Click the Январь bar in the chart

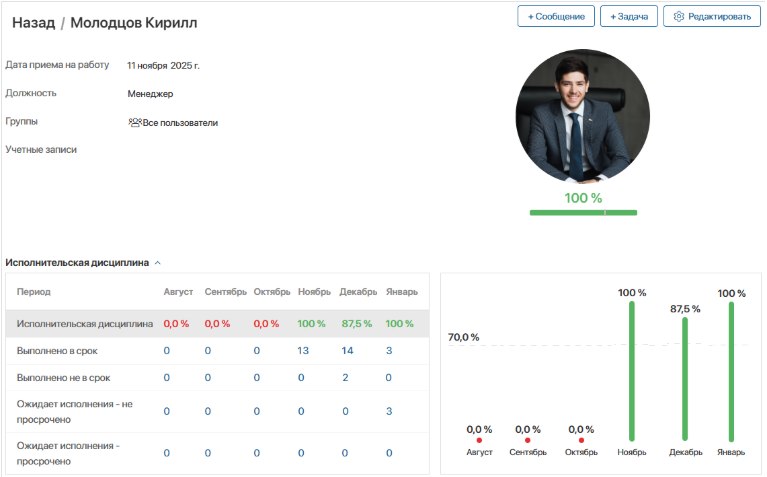pos(731,370)
